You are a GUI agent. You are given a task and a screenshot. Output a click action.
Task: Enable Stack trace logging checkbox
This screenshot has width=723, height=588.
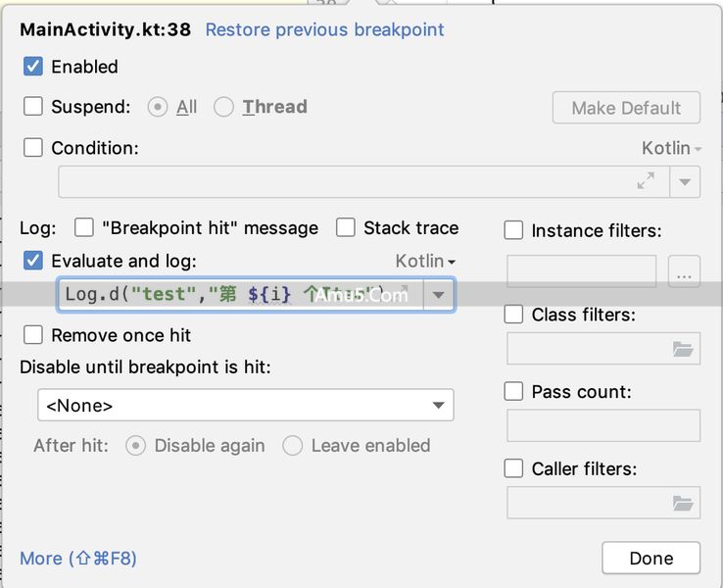[346, 227]
